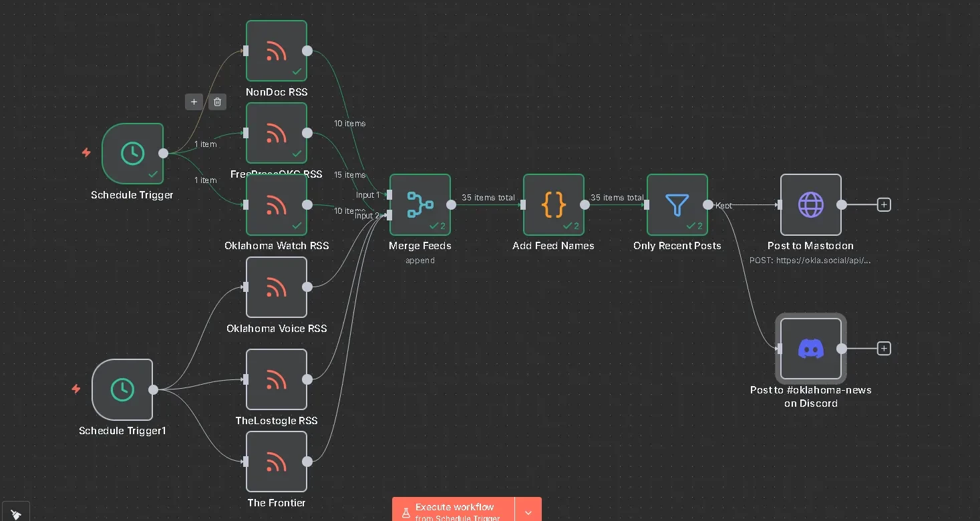Select the Post to Mastodon globe node

(810, 204)
